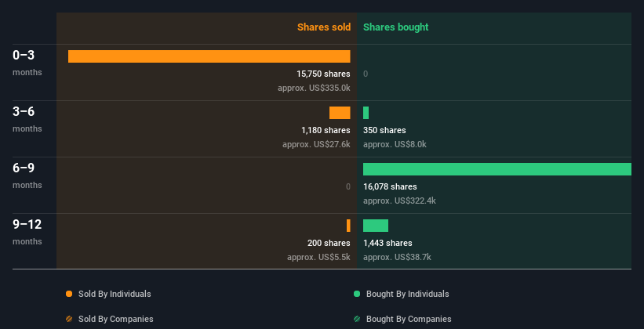This screenshot has height=329, width=644.
Task: Click the Shares sold column header
Action: (x=324, y=27)
